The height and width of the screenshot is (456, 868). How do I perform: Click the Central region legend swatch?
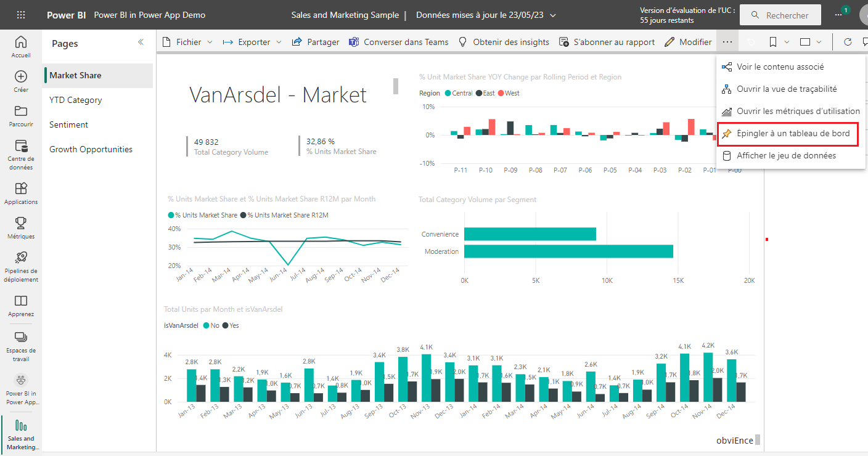pyautogui.click(x=447, y=93)
